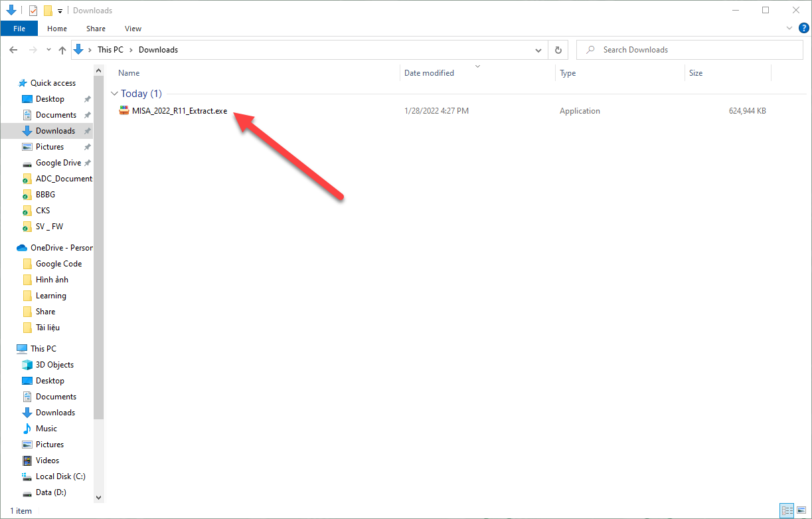Open the Data (D:) drive
The image size is (812, 519).
coord(50,493)
